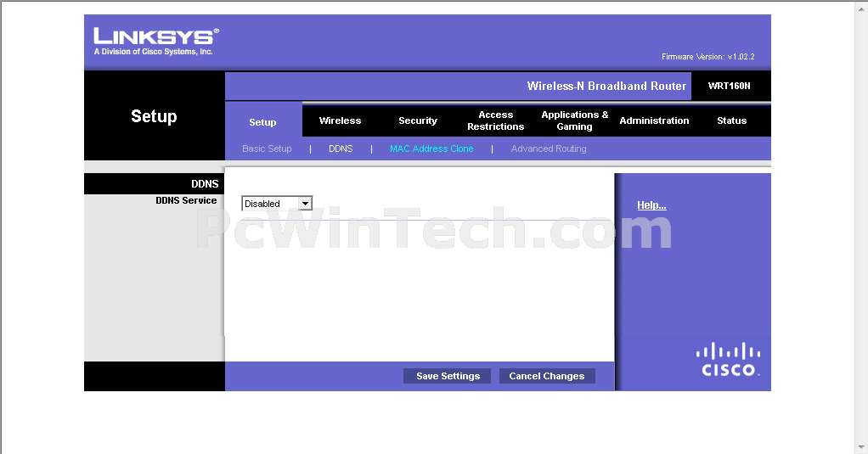Select the Setup tab in the navigation bar
Image resolution: width=868 pixels, height=454 pixels.
tap(262, 121)
